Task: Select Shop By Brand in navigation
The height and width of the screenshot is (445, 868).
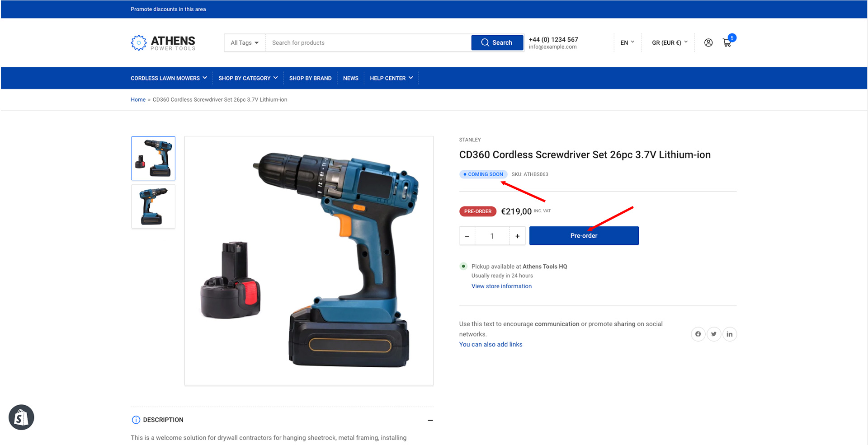Action: (x=311, y=78)
